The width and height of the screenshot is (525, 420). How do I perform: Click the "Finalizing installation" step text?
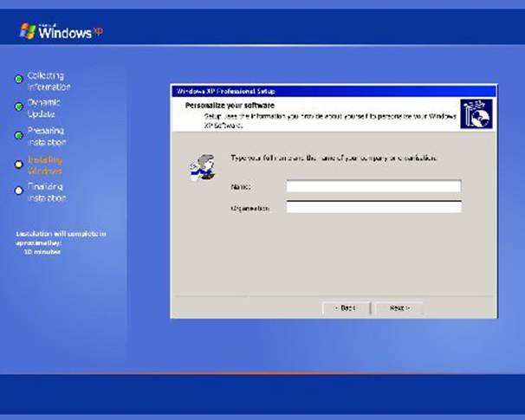[x=47, y=192]
